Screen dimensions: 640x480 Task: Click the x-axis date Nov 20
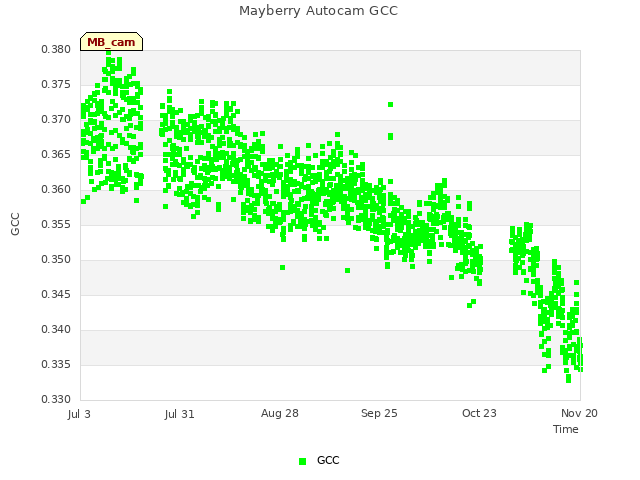579,413
